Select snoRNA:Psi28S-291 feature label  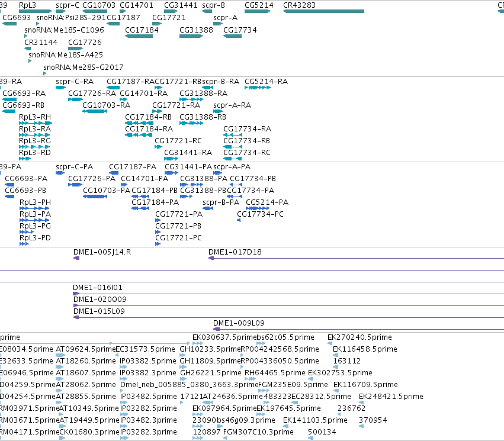pyautogui.click(x=71, y=17)
